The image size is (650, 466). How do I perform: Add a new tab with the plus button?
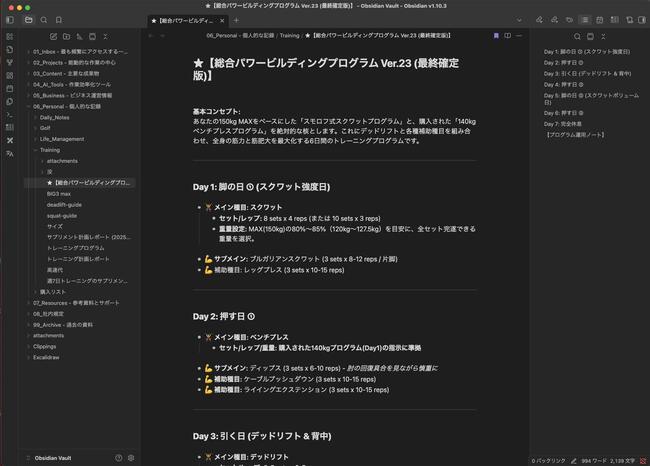point(236,20)
